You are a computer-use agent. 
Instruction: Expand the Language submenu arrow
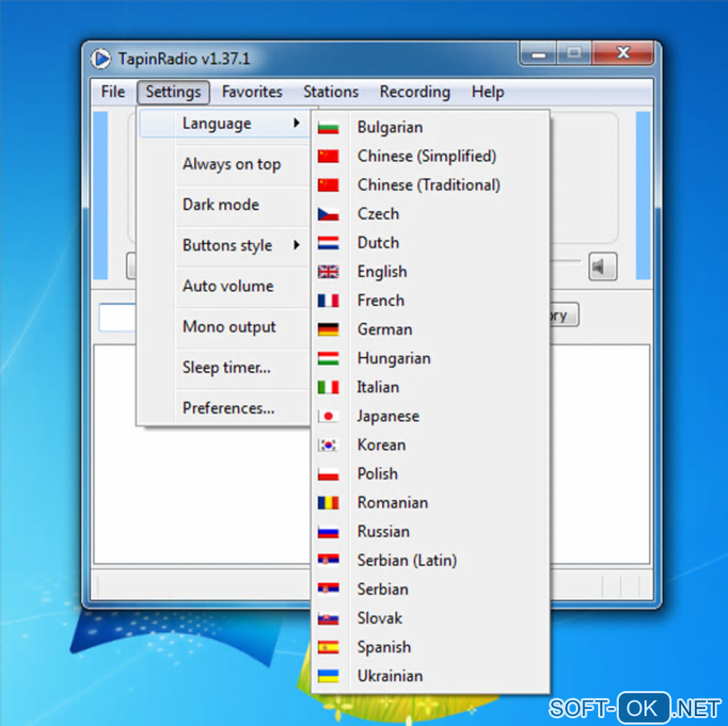coord(297,123)
